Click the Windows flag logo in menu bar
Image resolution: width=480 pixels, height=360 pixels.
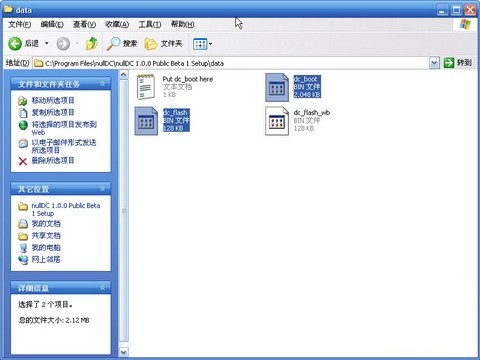pos(465,24)
